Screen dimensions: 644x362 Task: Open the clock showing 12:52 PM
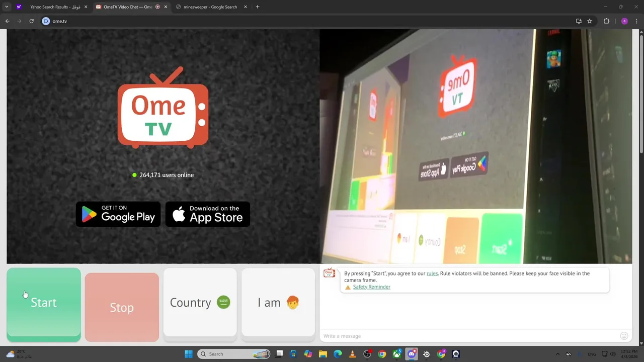click(629, 354)
